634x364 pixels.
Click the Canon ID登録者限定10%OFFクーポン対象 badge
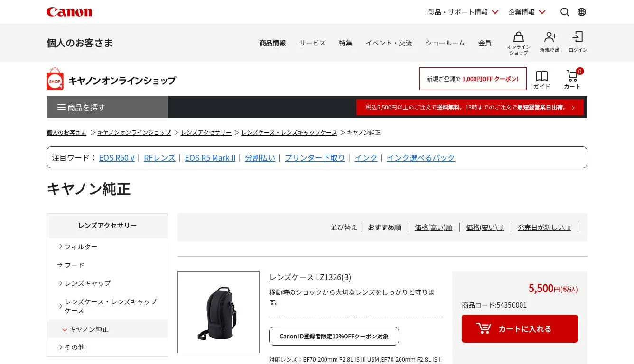tap(334, 336)
